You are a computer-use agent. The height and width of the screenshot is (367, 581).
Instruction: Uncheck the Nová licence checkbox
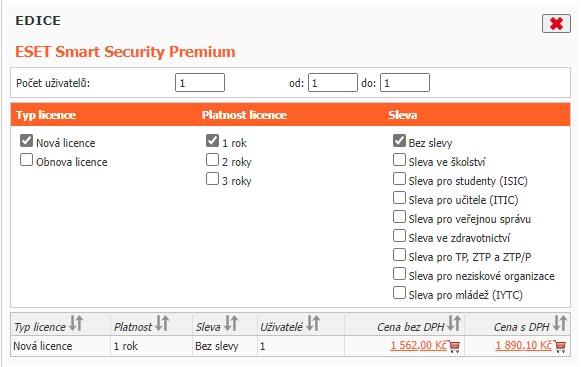(x=26, y=141)
